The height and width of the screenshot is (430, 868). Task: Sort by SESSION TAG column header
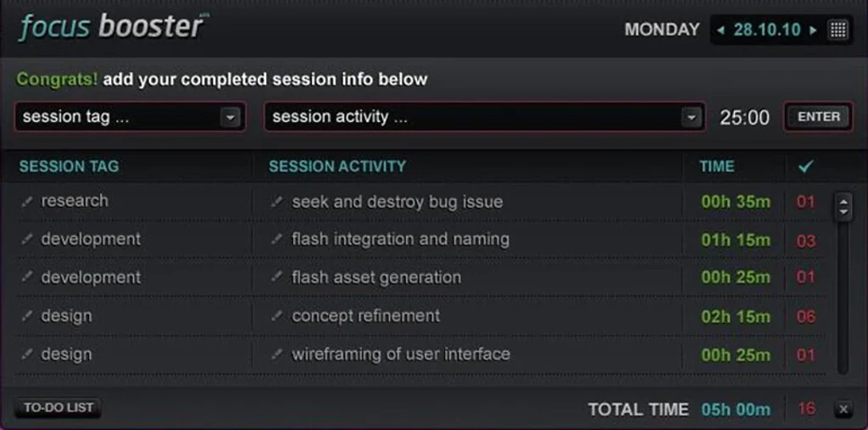point(70,166)
